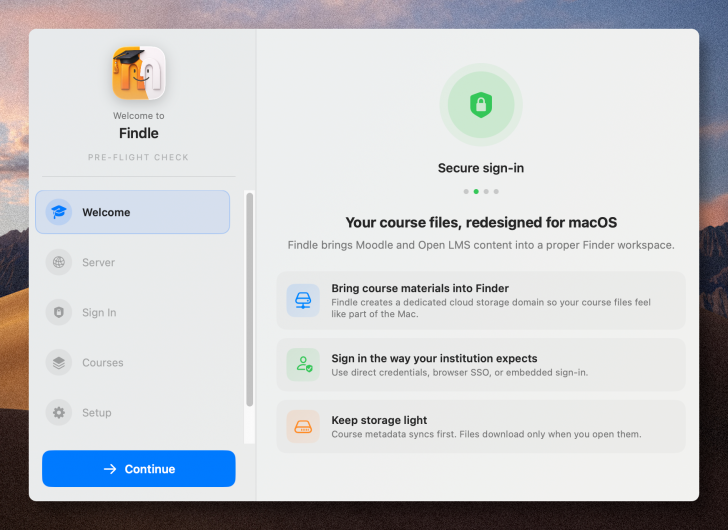Click the Findle app icon with graduation cap
Image resolution: width=728 pixels, height=530 pixels.
[139, 73]
